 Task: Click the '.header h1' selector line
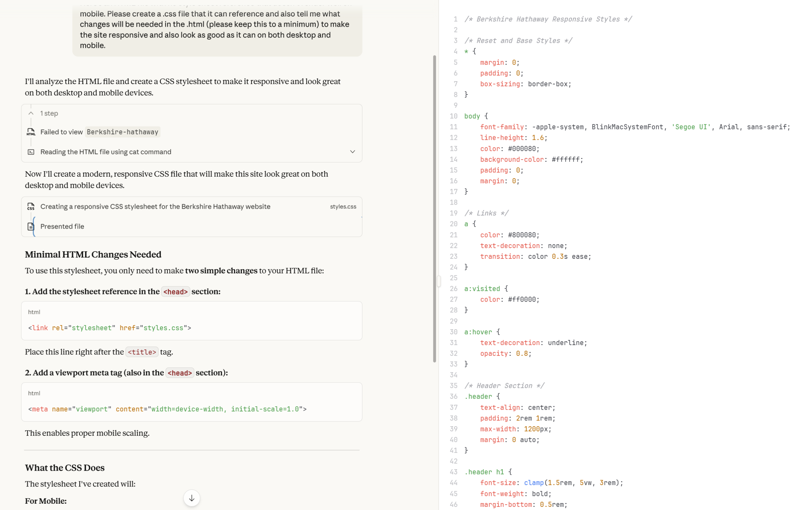484,472
